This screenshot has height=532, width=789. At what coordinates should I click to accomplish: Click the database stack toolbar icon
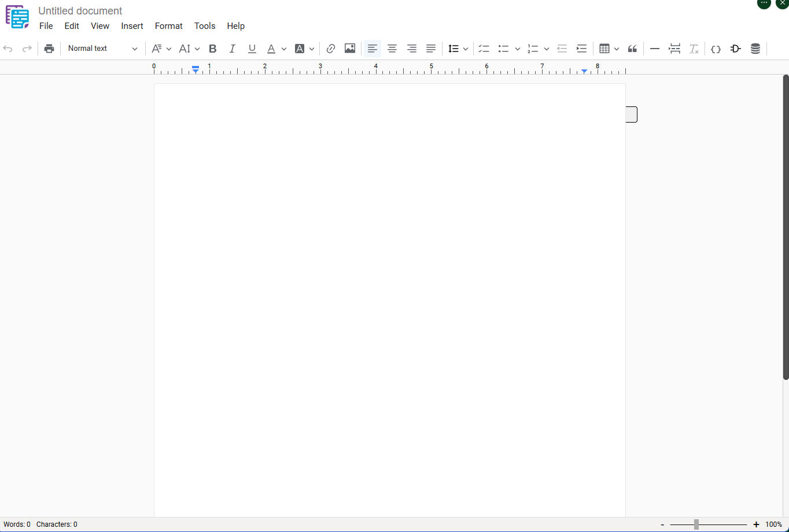(755, 49)
